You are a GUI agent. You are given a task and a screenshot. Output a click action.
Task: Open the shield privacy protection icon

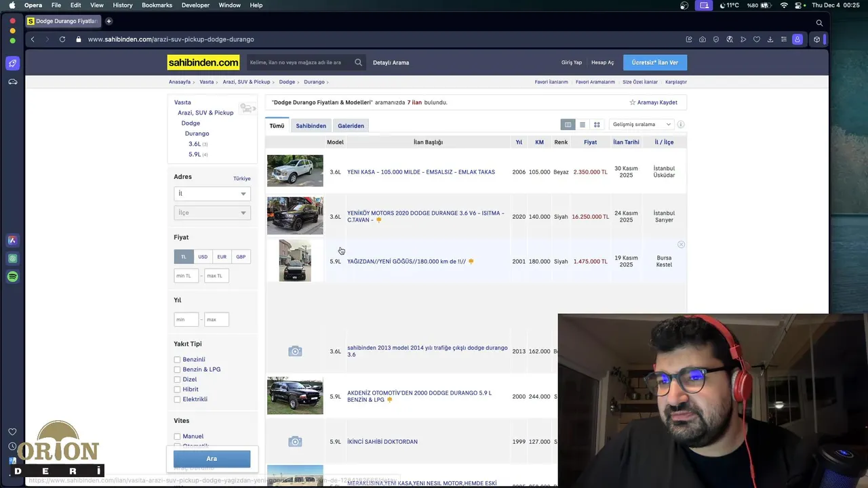pos(716,39)
